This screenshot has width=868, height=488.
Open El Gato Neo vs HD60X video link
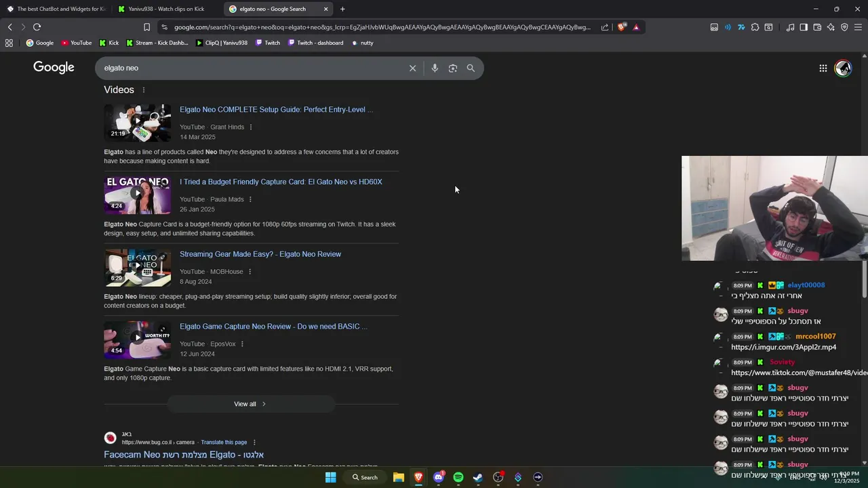pos(281,182)
